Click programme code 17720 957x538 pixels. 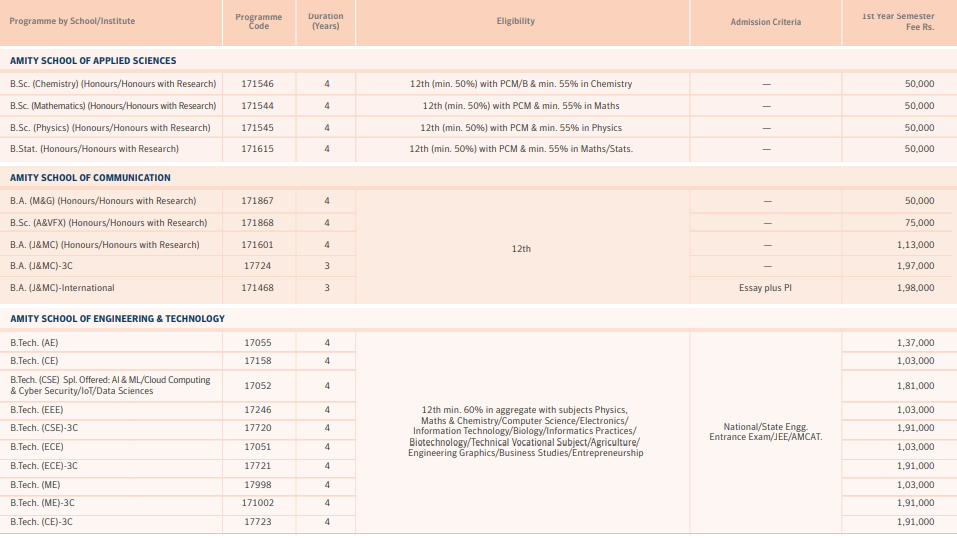(258, 428)
